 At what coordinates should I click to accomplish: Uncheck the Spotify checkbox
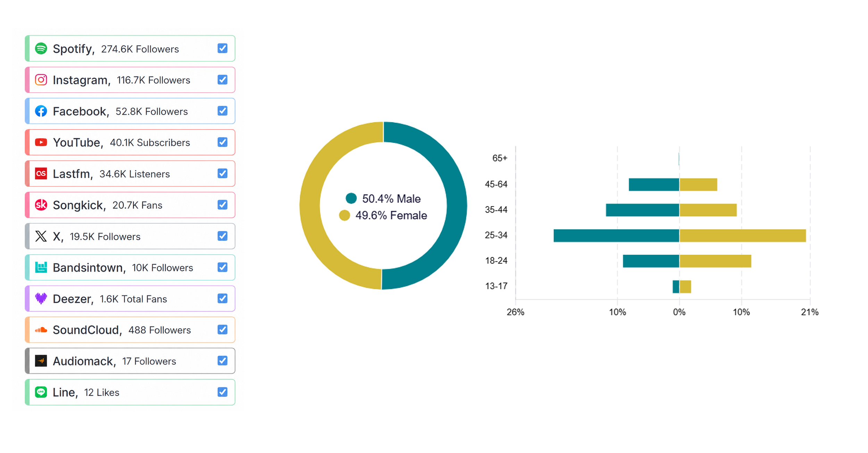[x=223, y=48]
